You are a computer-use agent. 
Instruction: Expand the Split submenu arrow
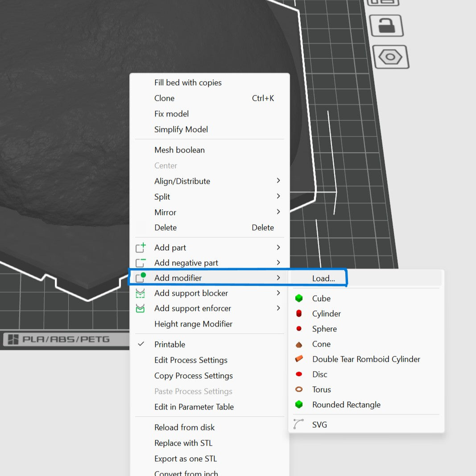click(278, 196)
